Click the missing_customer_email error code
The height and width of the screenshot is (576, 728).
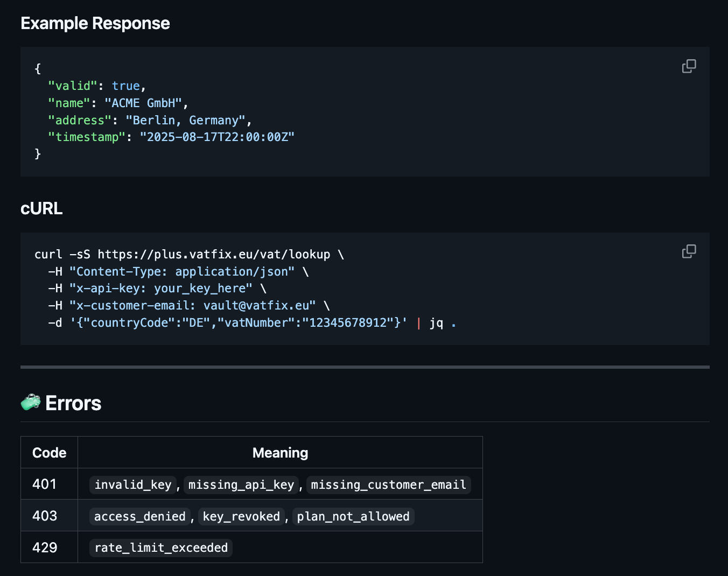pos(388,485)
